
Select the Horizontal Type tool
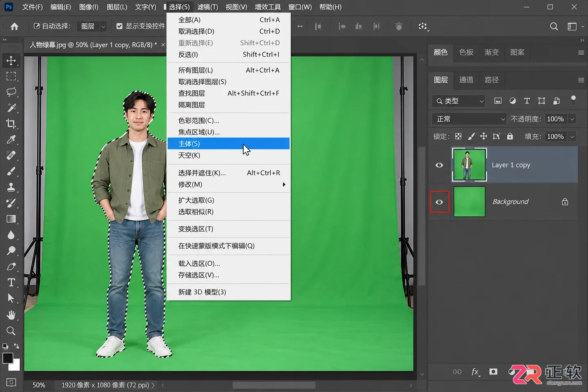click(11, 283)
